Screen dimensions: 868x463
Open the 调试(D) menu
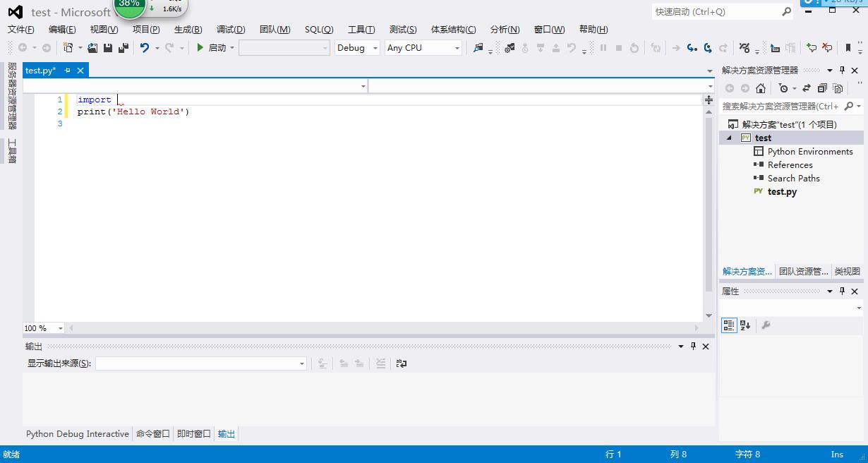231,30
